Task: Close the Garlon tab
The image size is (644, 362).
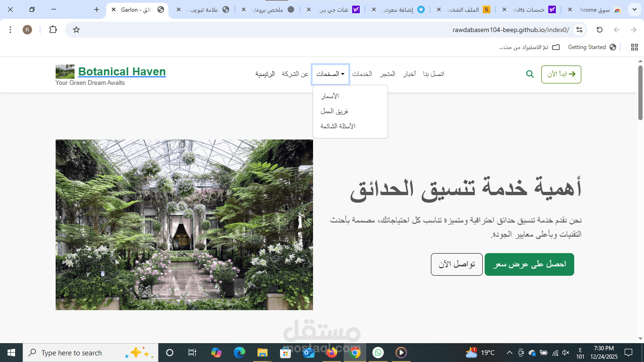Action: [x=114, y=9]
